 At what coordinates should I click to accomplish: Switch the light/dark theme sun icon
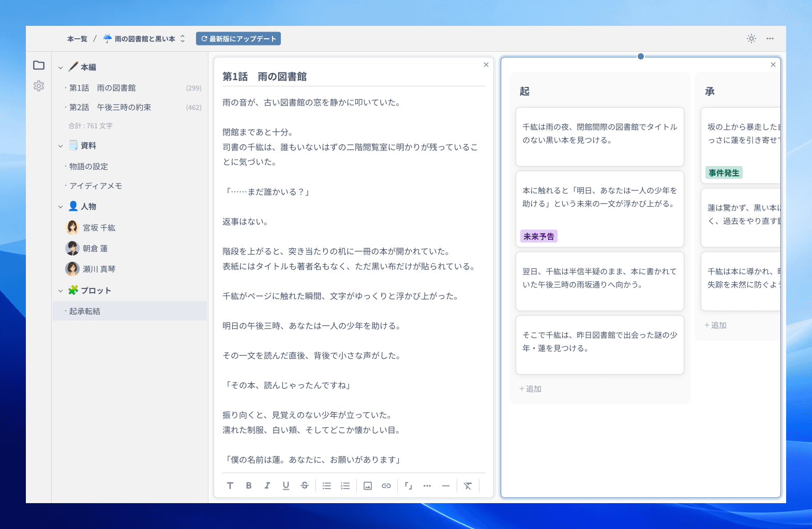coord(751,39)
